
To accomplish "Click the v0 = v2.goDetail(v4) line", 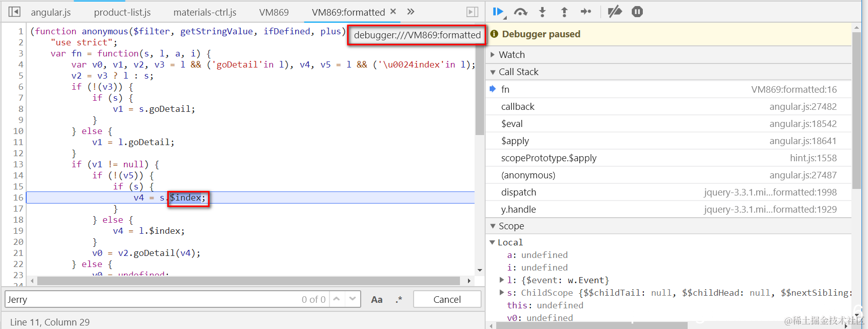I will (x=146, y=253).
